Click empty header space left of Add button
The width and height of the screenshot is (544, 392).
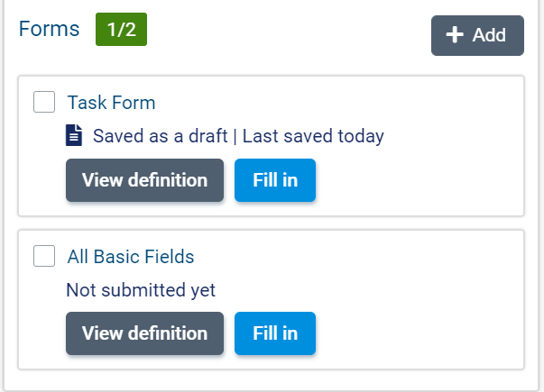(x=289, y=34)
